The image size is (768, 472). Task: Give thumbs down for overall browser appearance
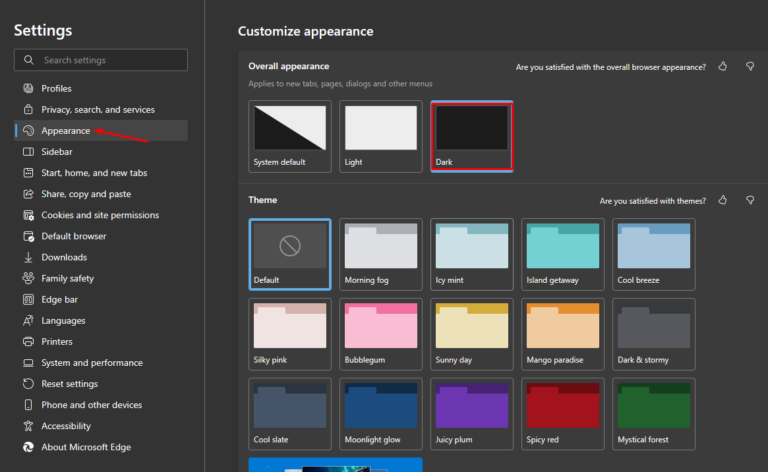click(x=750, y=66)
